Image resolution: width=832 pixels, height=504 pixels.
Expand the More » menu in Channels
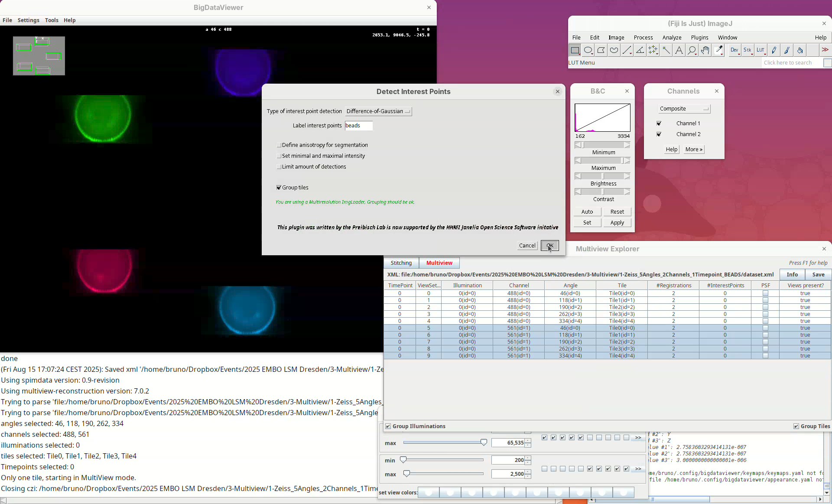pyautogui.click(x=694, y=150)
